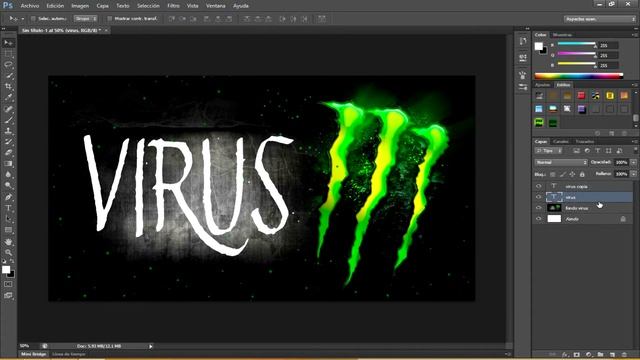Enable 'Mostrar contr. transf.' checkbox
Image resolution: width=640 pixels, height=360 pixels.
(x=109, y=19)
